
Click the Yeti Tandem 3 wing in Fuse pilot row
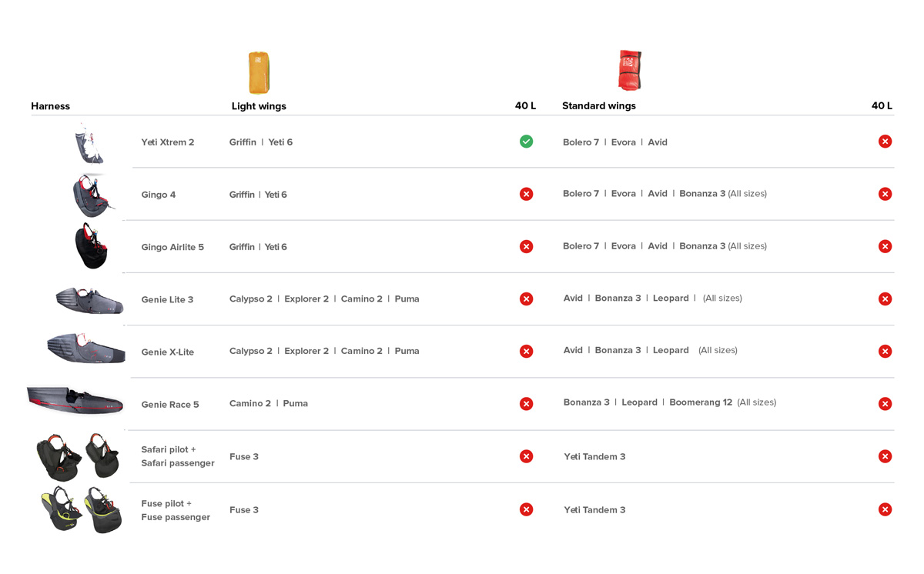point(594,509)
